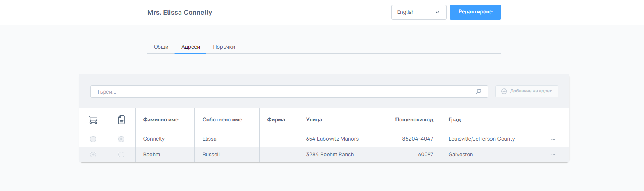
Task: Click the chevron arrow of language selector
Action: coord(437,12)
